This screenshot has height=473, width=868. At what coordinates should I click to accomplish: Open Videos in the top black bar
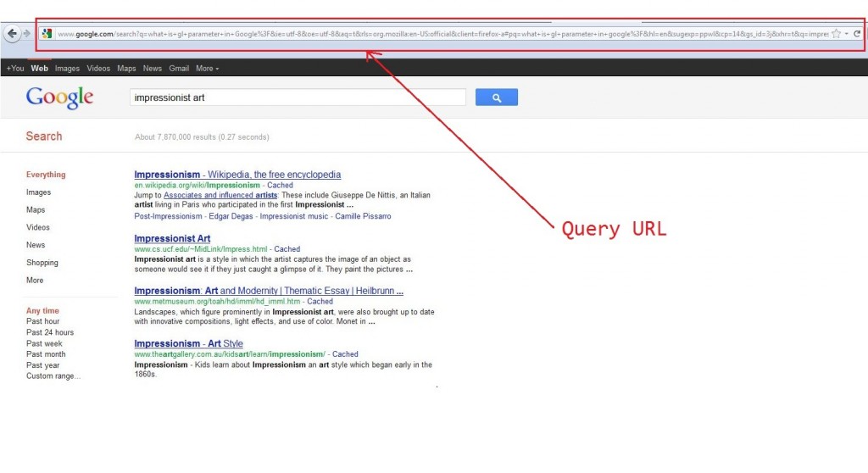pyautogui.click(x=98, y=68)
